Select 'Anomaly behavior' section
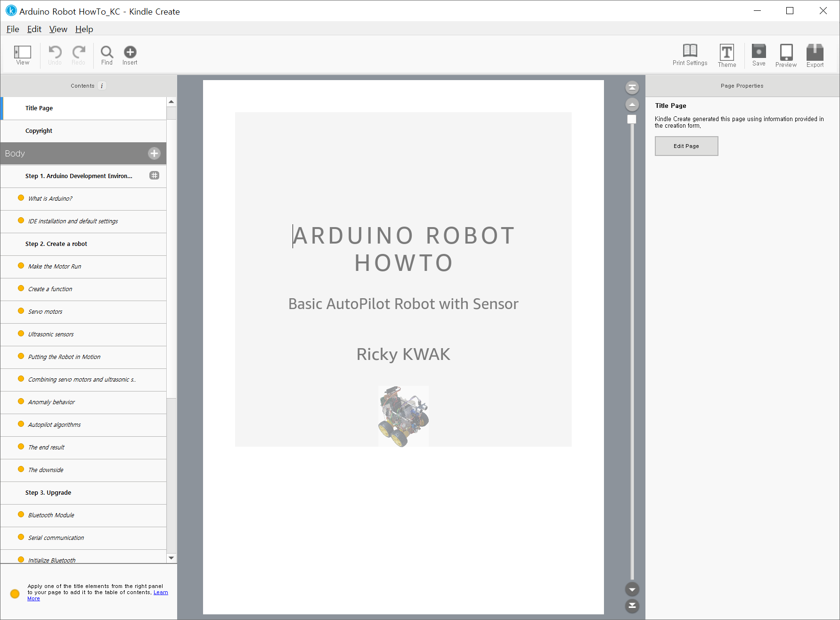Screen dimensions: 840x620 pyautogui.click(x=84, y=402)
